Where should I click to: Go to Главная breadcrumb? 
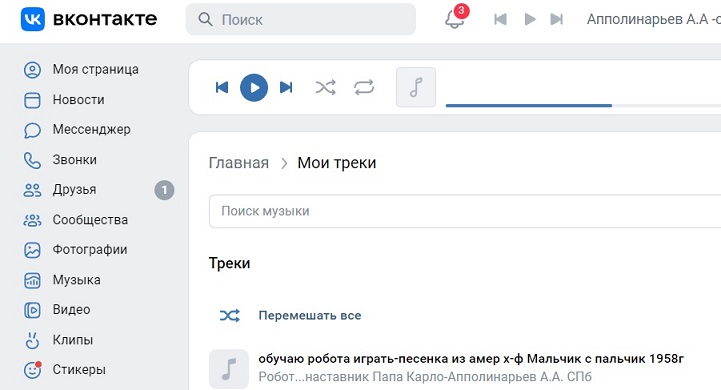239,163
